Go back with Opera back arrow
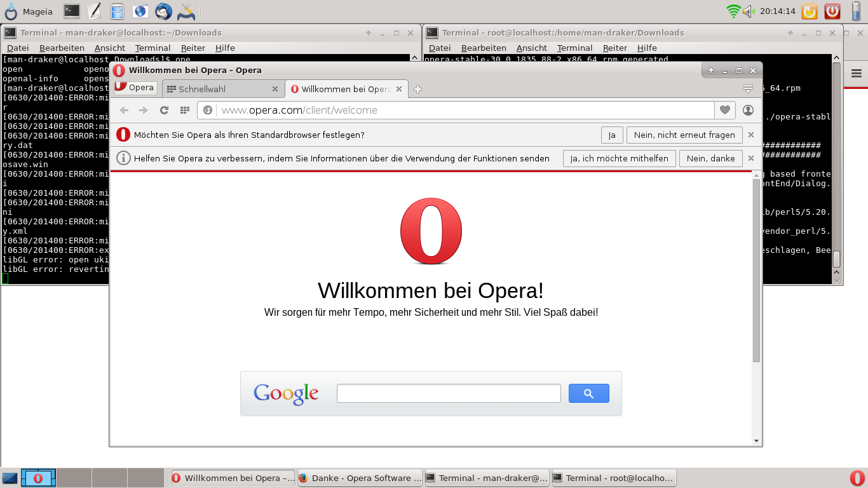 tap(124, 110)
